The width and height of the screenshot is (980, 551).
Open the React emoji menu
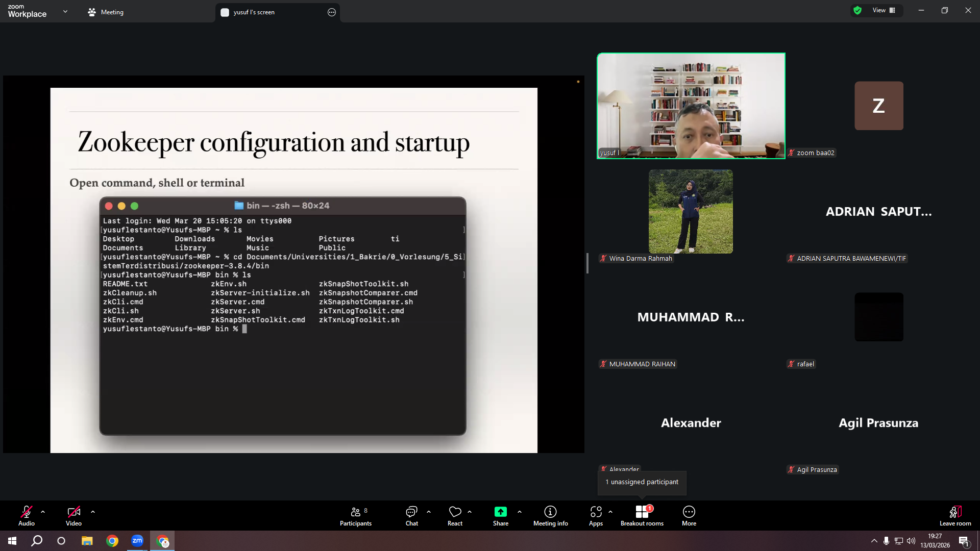coord(455,515)
